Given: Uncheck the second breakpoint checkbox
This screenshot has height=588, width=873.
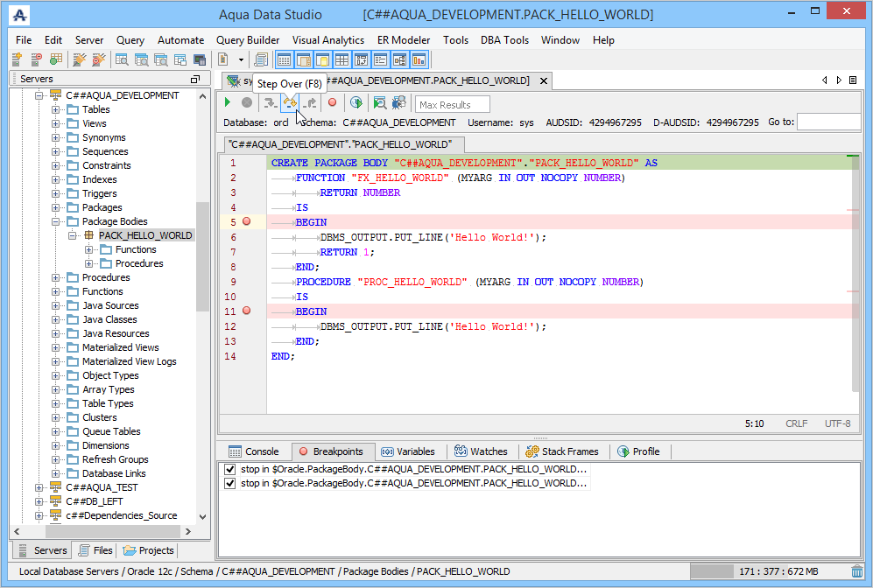Looking at the screenshot, I should coord(229,483).
